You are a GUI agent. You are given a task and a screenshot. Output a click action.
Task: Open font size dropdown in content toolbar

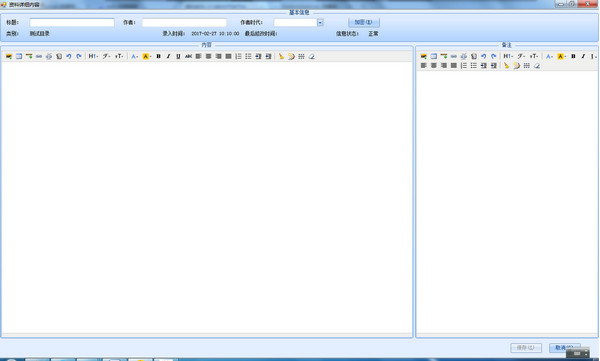(x=119, y=56)
